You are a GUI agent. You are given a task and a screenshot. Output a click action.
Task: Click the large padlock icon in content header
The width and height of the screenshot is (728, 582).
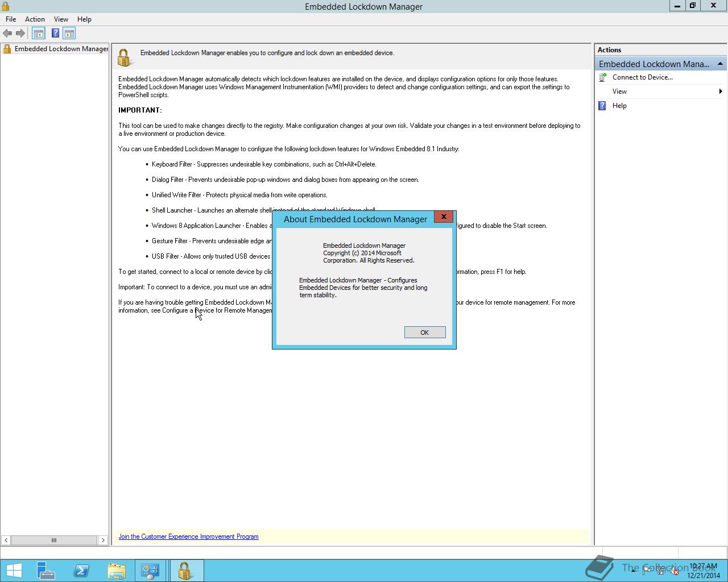point(124,57)
